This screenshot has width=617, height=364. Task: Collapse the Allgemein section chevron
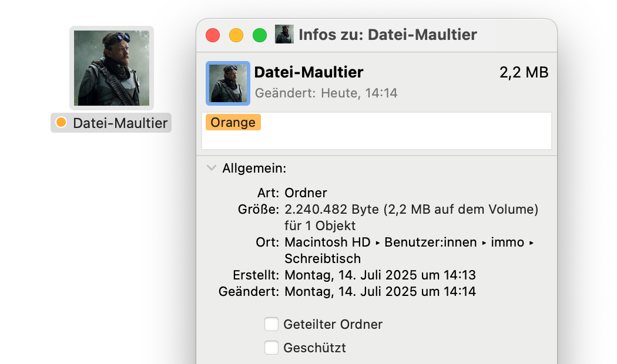(x=212, y=168)
